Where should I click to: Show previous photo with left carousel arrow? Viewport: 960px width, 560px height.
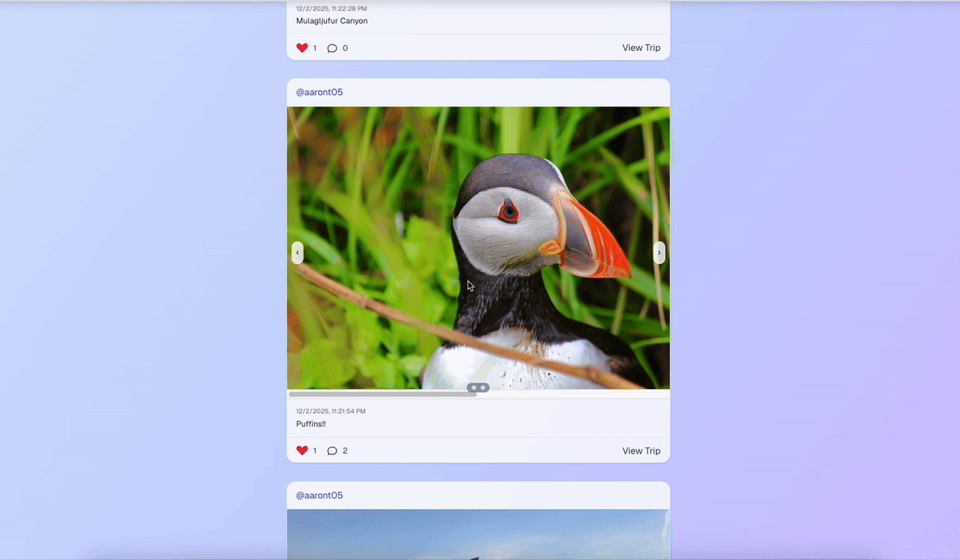(298, 253)
